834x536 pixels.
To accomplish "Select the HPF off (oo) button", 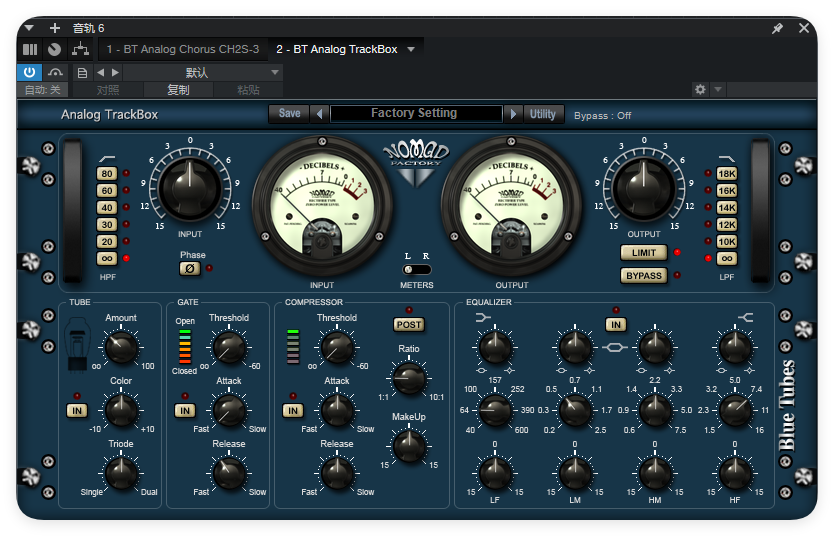I will tap(107, 258).
